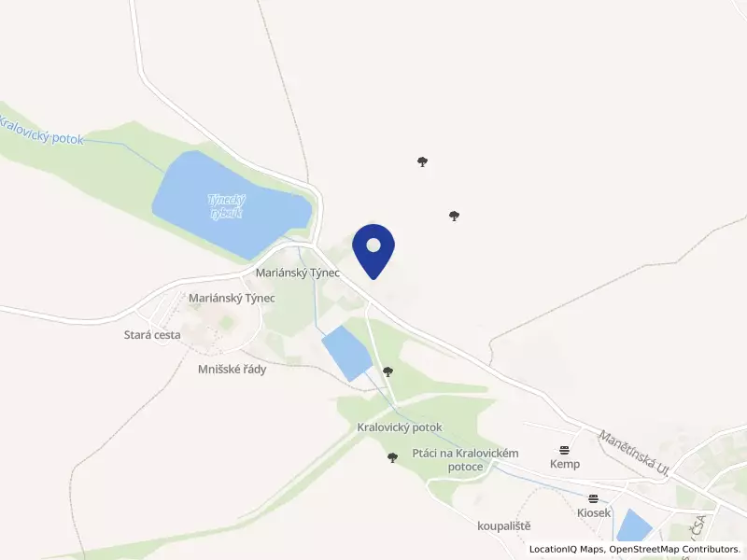Click the Ptáci na Kralovickém potoce label
The height and width of the screenshot is (560, 747).
pyautogui.click(x=465, y=460)
